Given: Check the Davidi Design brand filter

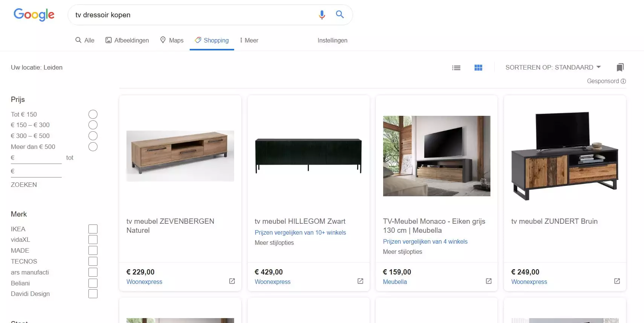Looking at the screenshot, I should (93, 294).
